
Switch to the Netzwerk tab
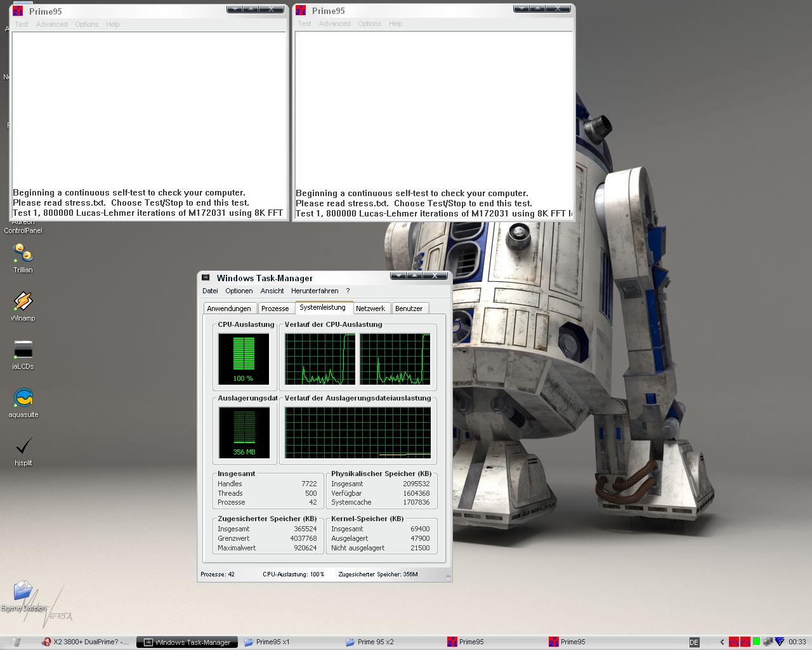(x=370, y=308)
